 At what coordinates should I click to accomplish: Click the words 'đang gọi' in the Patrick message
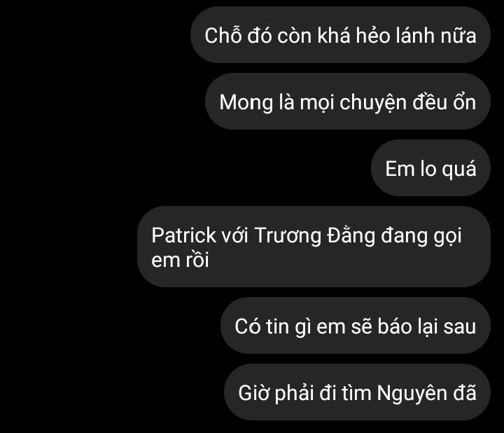click(x=421, y=236)
